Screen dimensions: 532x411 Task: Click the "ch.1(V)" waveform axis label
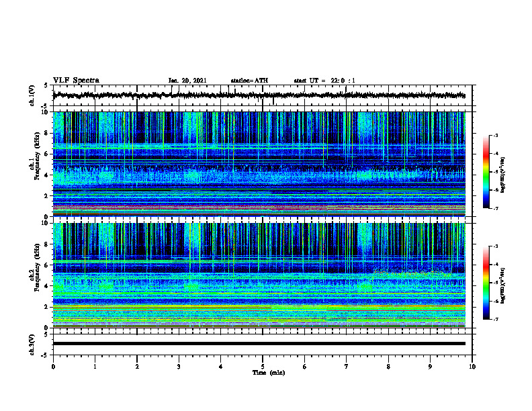(x=32, y=95)
